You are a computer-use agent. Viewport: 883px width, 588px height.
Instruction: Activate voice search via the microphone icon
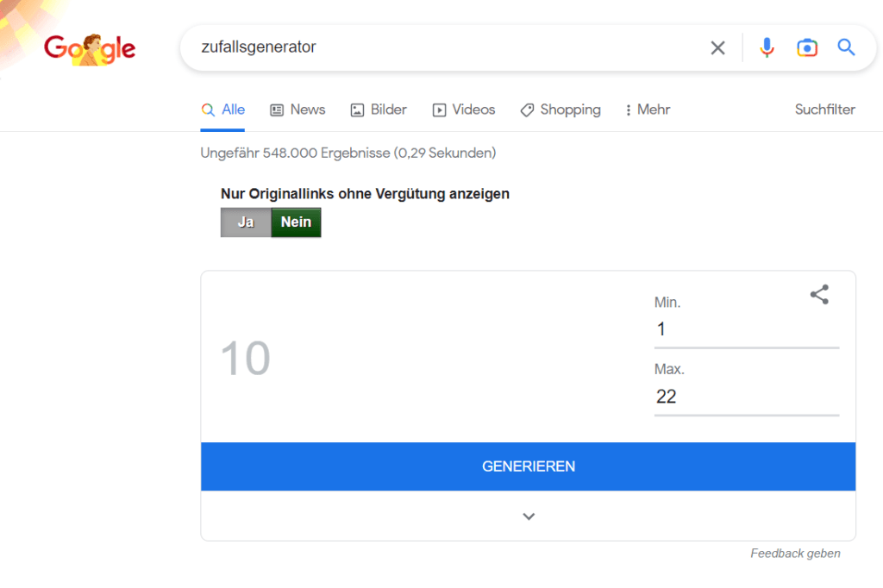[767, 47]
